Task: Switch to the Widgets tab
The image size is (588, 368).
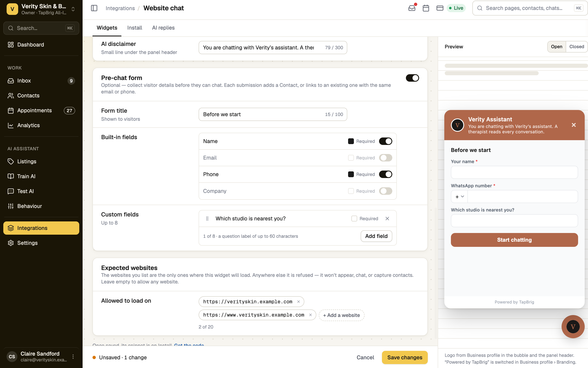Action: click(x=107, y=28)
